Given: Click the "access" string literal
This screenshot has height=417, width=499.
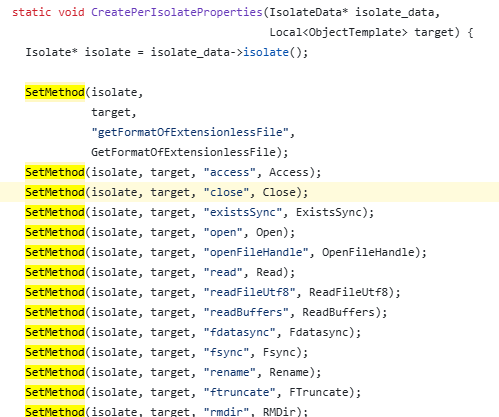Looking at the screenshot, I should click(229, 172).
